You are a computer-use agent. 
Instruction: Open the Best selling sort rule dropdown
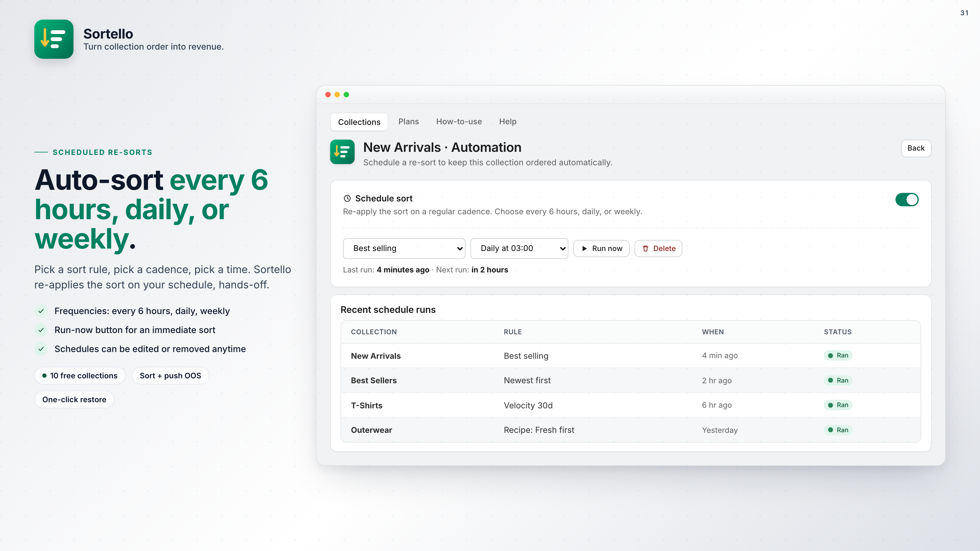[x=404, y=248]
